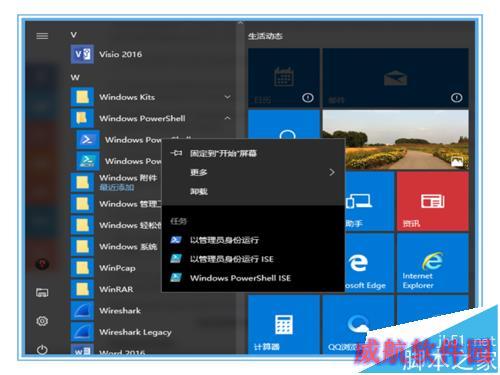
Task: Click the Windows PowerShell folder icon
Action: [x=82, y=118]
